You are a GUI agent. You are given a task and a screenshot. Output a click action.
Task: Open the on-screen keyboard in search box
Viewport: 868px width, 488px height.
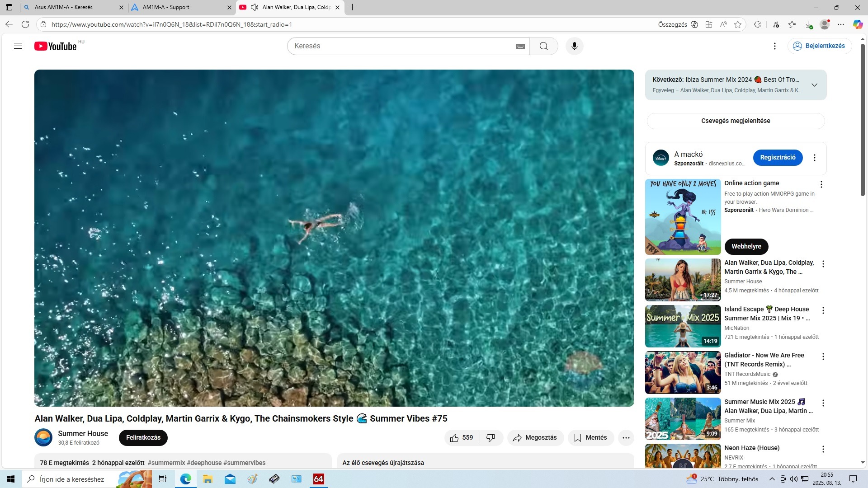(520, 46)
